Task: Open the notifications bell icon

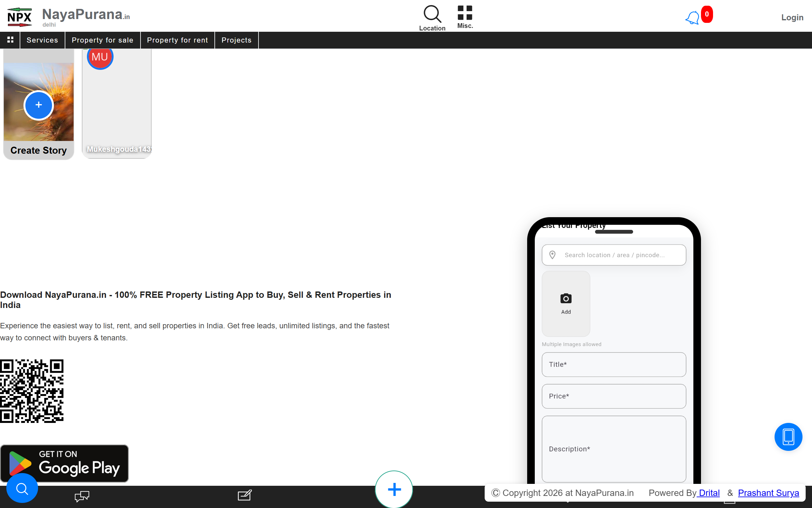Action: [x=692, y=17]
